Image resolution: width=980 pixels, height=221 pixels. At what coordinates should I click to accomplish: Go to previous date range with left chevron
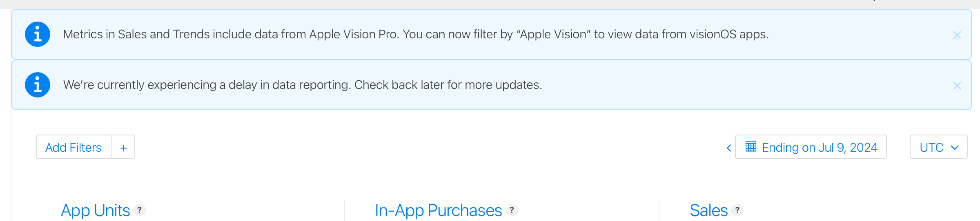point(728,148)
